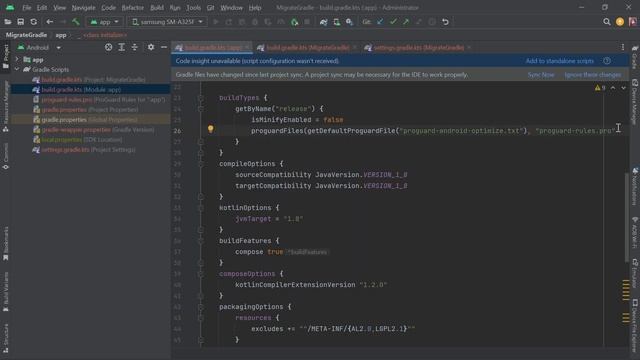Select gradle.properties (Global Properties) file

tap(90, 120)
